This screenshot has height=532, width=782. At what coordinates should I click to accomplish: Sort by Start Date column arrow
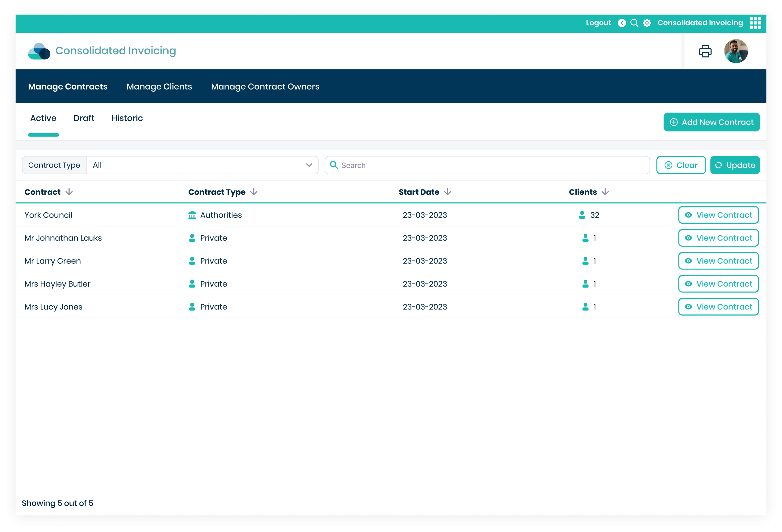tap(448, 192)
